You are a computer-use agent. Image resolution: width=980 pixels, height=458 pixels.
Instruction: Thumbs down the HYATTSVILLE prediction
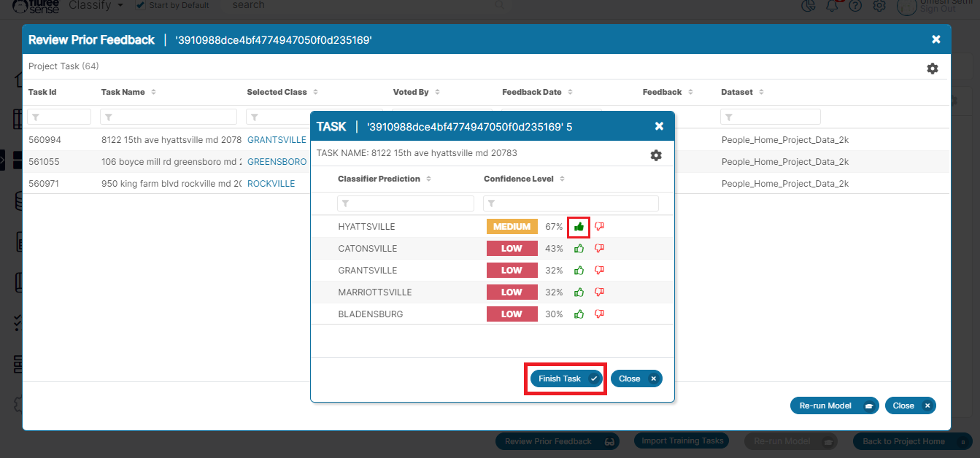pos(599,227)
